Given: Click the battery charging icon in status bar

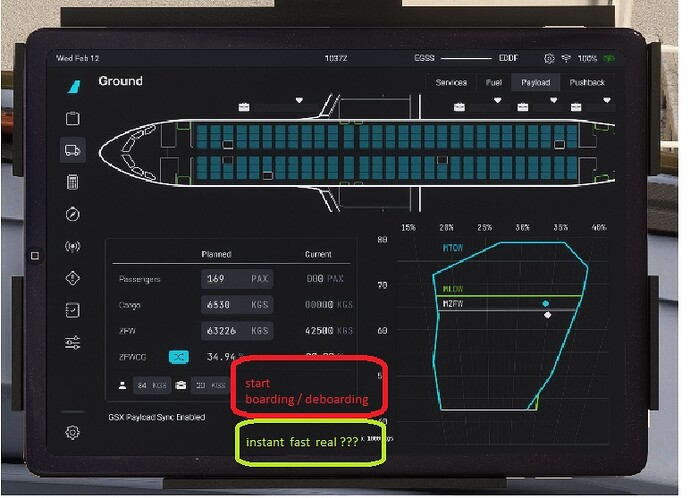Looking at the screenshot, I should click(x=609, y=58).
